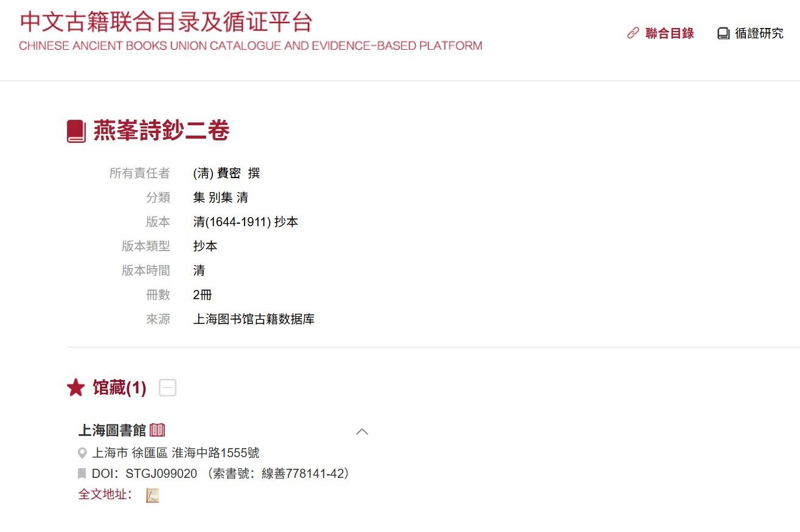Click the source 上海图书馆古籍数据库
Viewport: 800px width, 532px height.
254,319
